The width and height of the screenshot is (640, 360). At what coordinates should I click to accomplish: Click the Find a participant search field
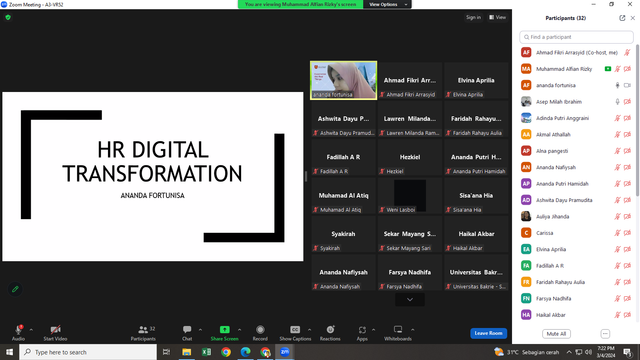click(x=576, y=37)
